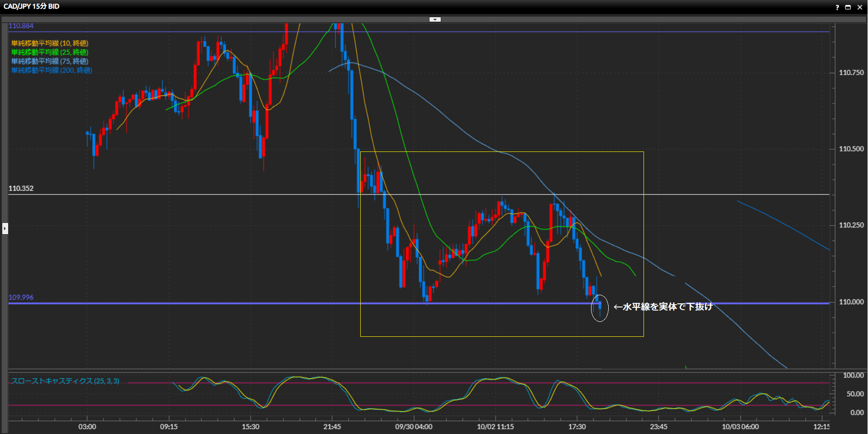This screenshot has height=434, width=868.
Task: Open the help question mark icon
Action: click(x=837, y=7)
